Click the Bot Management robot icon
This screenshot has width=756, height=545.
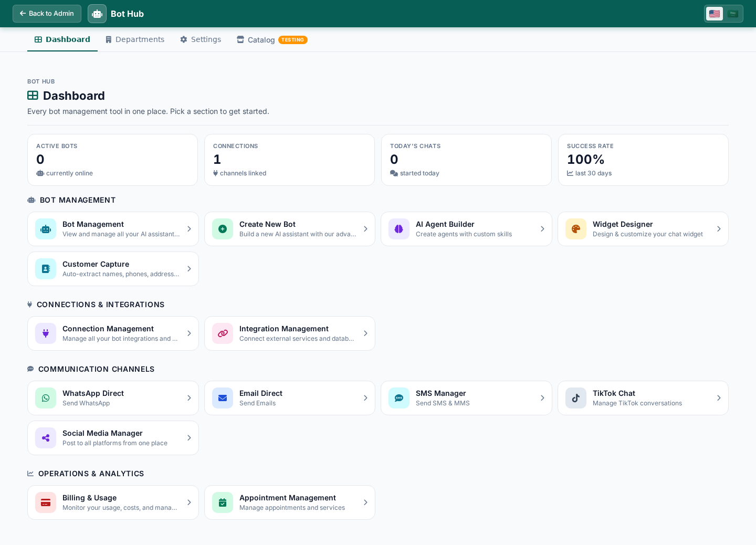[x=46, y=229]
